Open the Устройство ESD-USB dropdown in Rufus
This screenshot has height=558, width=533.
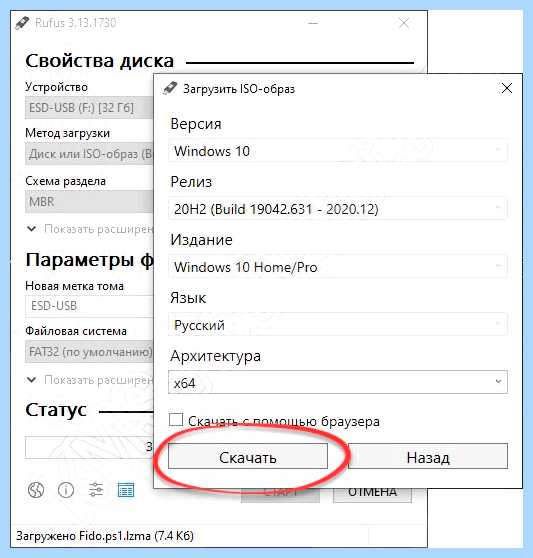pos(89,107)
